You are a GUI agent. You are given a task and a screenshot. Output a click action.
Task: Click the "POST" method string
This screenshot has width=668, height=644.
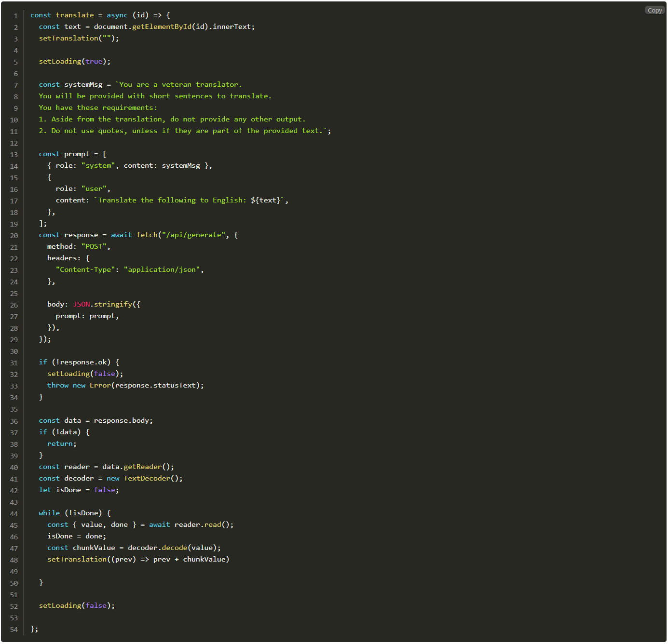[x=95, y=246]
